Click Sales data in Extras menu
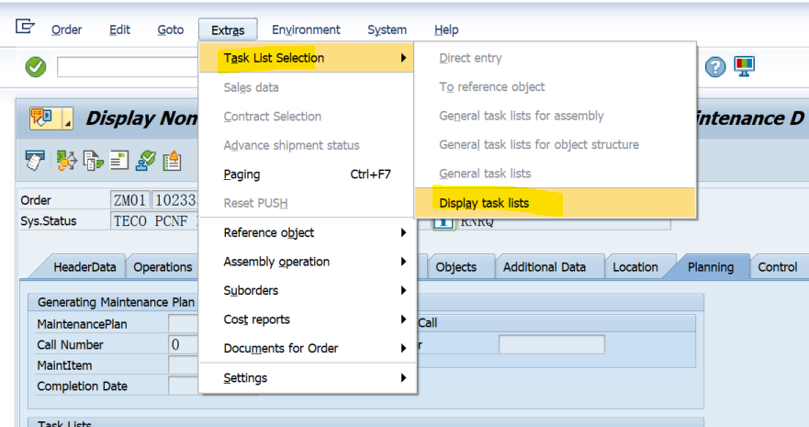 [306, 87]
